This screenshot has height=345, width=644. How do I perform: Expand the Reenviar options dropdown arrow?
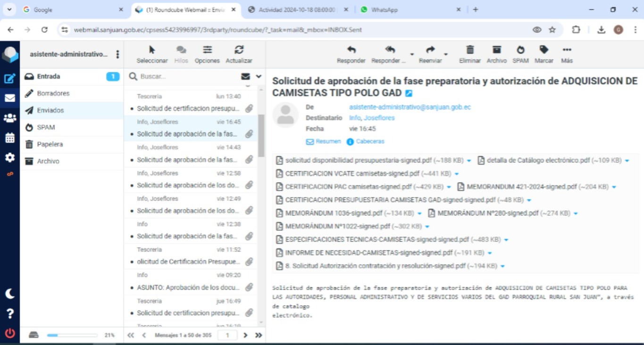coord(446,55)
